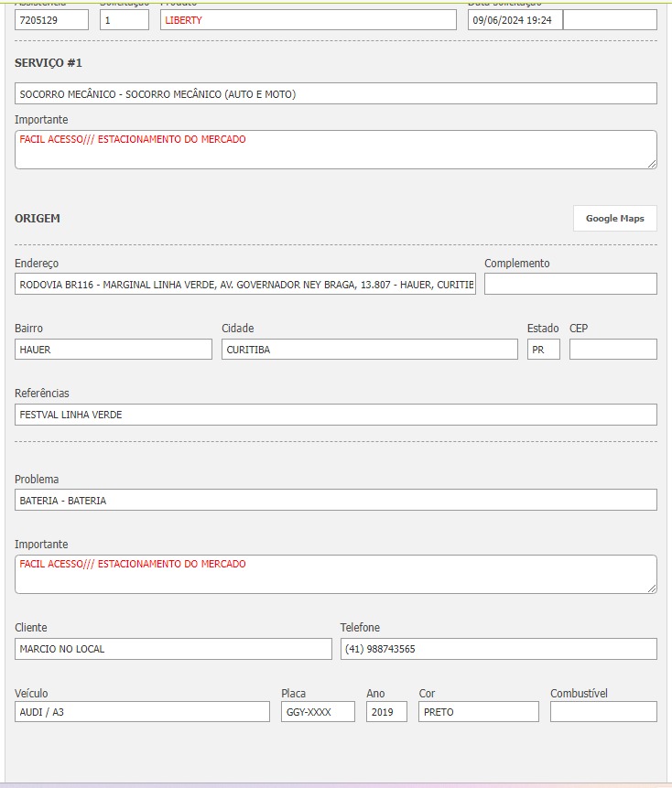Click the Cidade field showing CURITIBA

point(369,350)
